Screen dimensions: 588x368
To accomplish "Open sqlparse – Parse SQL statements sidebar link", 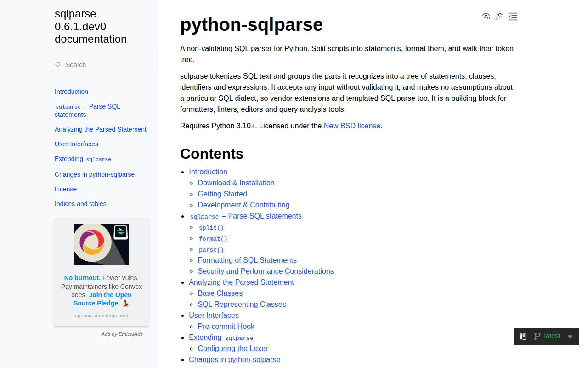I will [87, 110].
